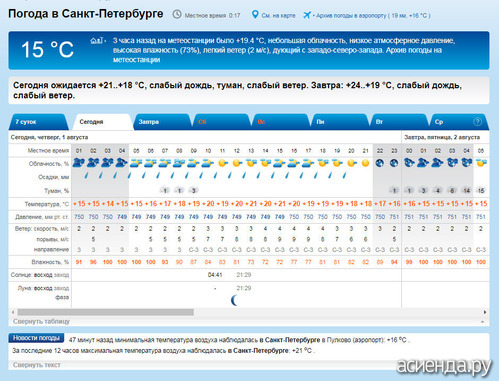Click the night cloudiness icon at hour 22
This screenshot has width=499, height=381.
pos(380,163)
